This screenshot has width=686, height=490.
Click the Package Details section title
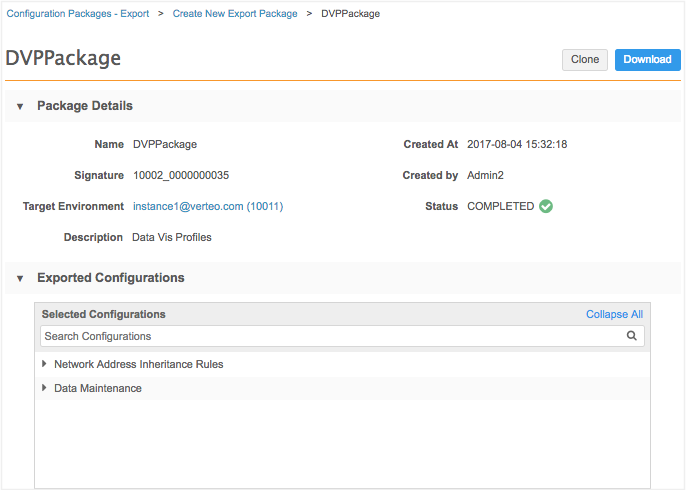click(x=85, y=106)
